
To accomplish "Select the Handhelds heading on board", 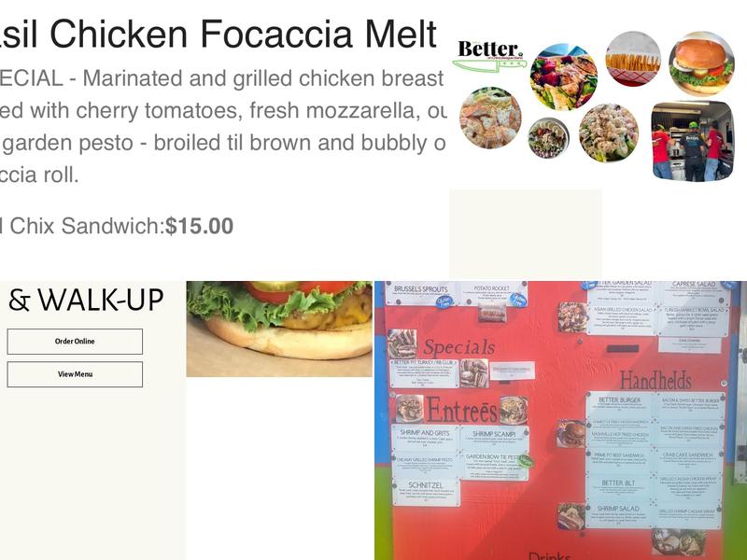I will [656, 381].
